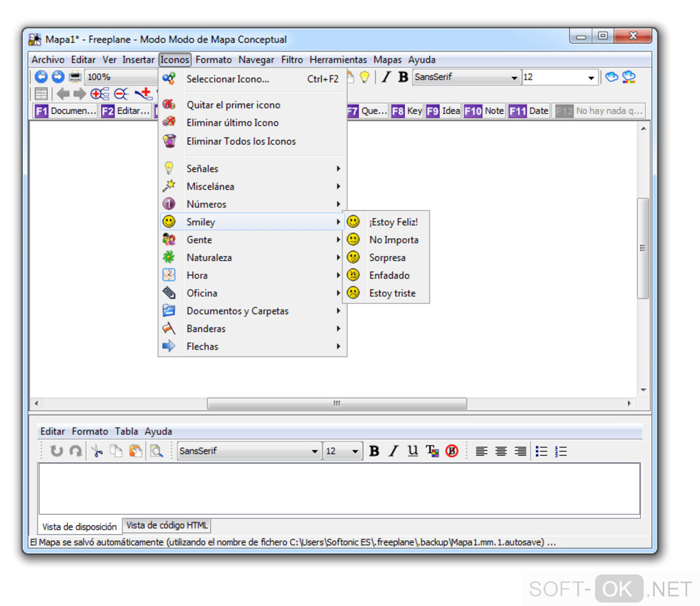Click the forward navigation arrow in toolbar
The image size is (700, 606).
tap(58, 77)
